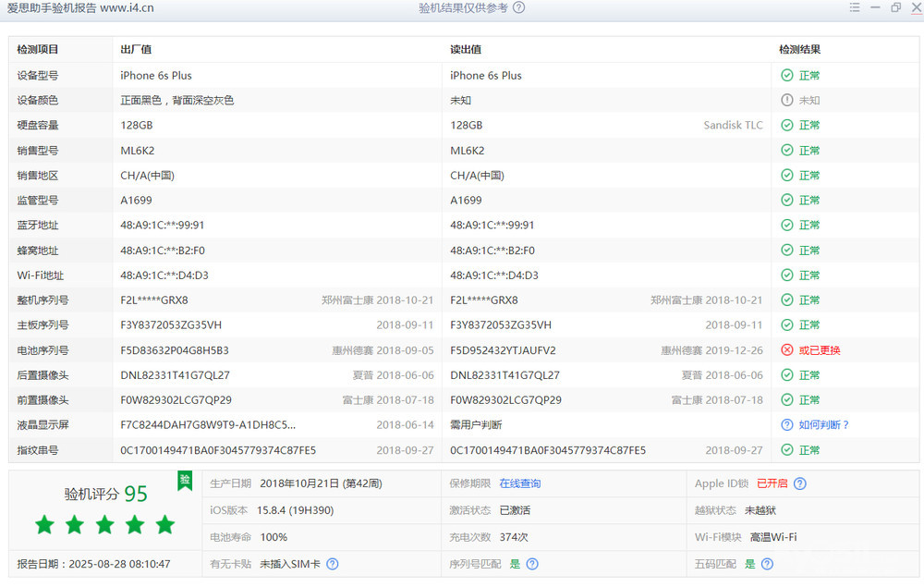The width and height of the screenshot is (924, 587).
Task: Click the question icon before 如何判断
Action: [787, 425]
